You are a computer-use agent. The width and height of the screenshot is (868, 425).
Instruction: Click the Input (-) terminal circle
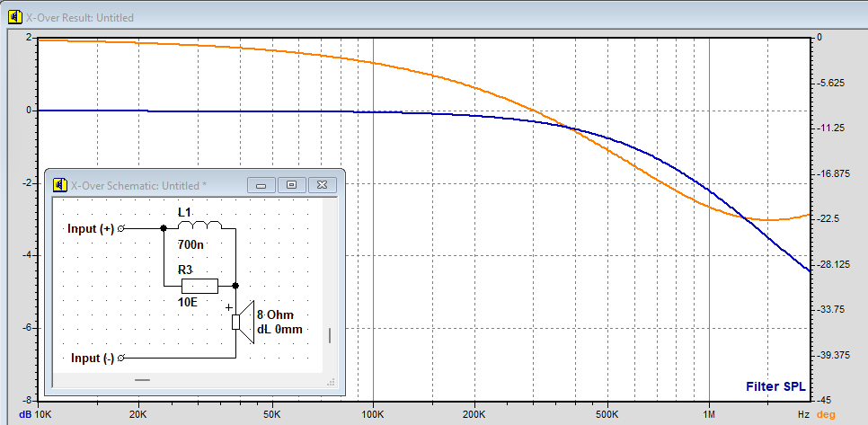[121, 358]
